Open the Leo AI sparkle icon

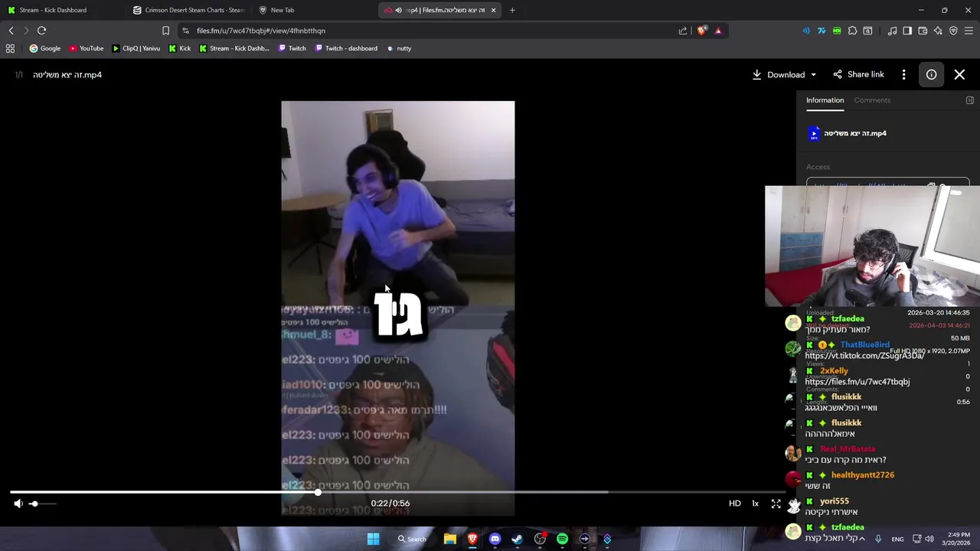(x=938, y=31)
